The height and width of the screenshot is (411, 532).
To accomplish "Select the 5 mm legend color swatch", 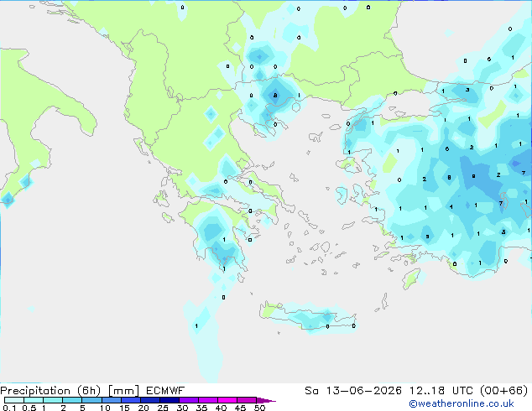I will (x=91, y=400).
